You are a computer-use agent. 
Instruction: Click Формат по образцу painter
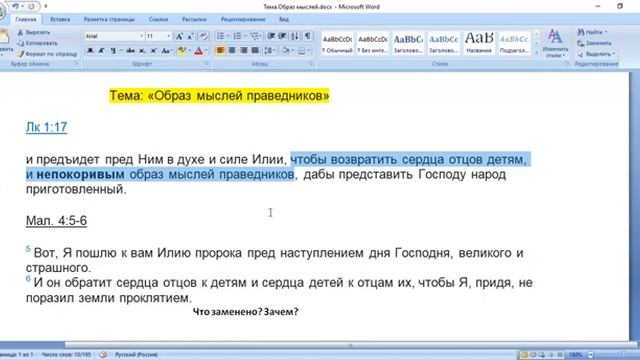(x=47, y=54)
